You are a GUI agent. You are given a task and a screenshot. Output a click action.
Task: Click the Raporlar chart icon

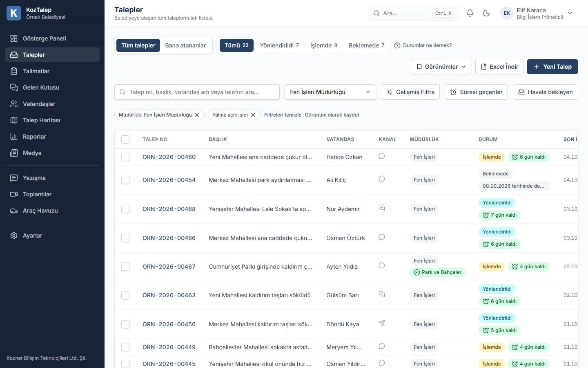click(x=14, y=137)
